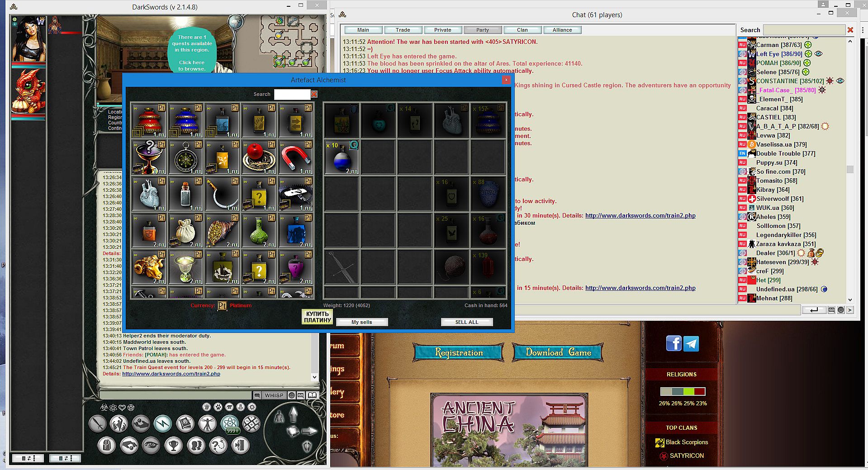Click the eye look-around action icon

[x=151, y=446]
